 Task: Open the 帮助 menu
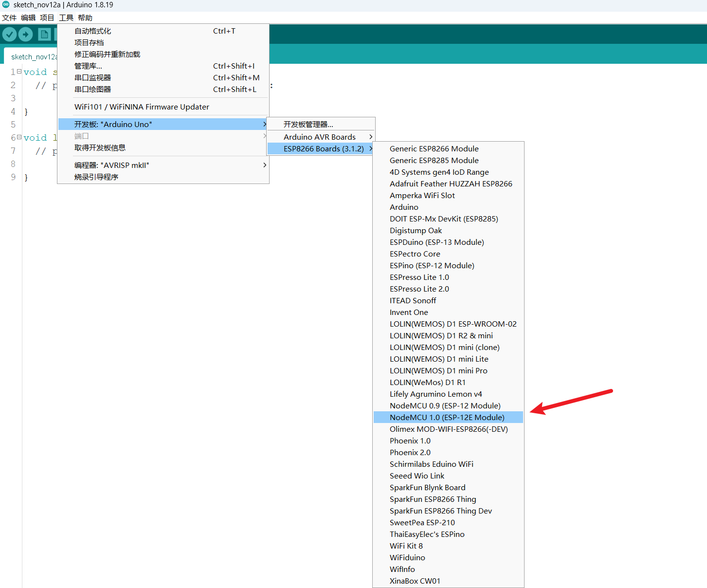click(x=85, y=18)
